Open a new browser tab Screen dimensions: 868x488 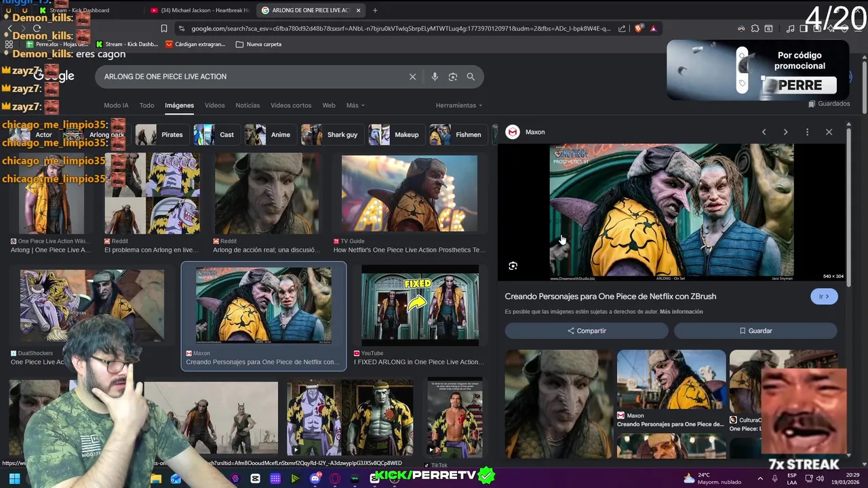tap(375, 10)
